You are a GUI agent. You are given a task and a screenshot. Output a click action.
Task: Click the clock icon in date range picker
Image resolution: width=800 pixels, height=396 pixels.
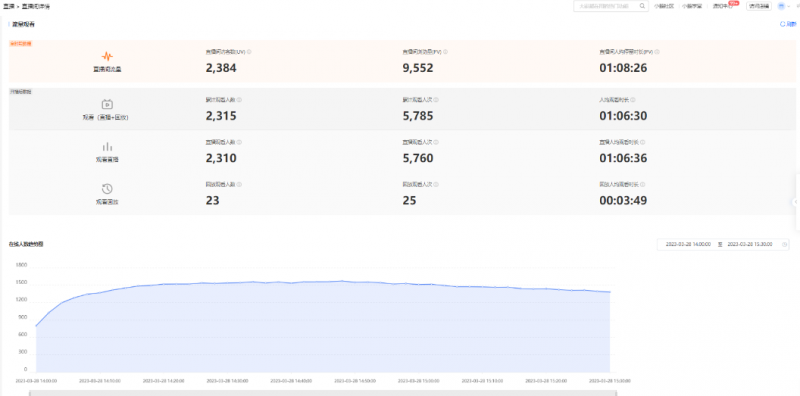point(784,244)
